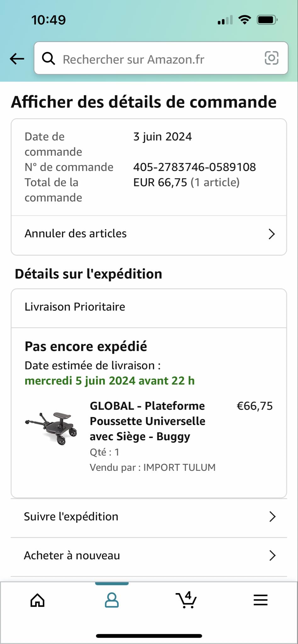Open the hamburger menu icon
Image resolution: width=298 pixels, height=644 pixels.
tap(261, 600)
